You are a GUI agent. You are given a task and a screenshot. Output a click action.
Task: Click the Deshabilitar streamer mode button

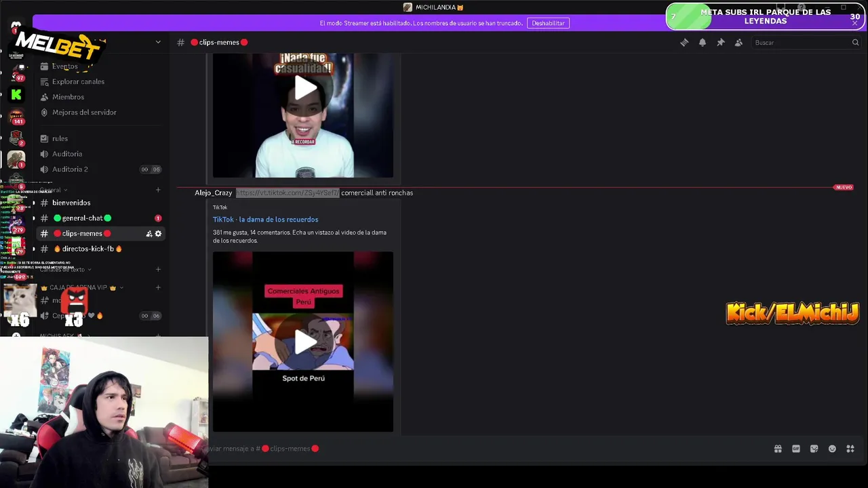point(548,23)
